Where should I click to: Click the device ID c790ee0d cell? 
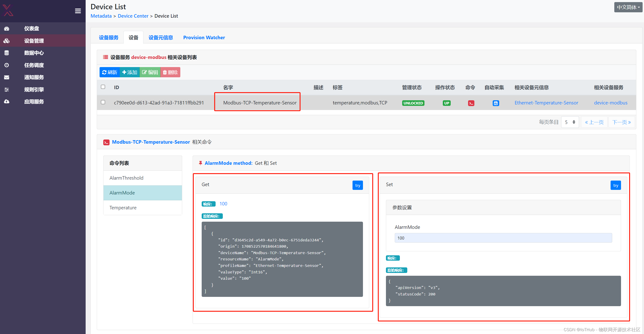tap(159, 103)
